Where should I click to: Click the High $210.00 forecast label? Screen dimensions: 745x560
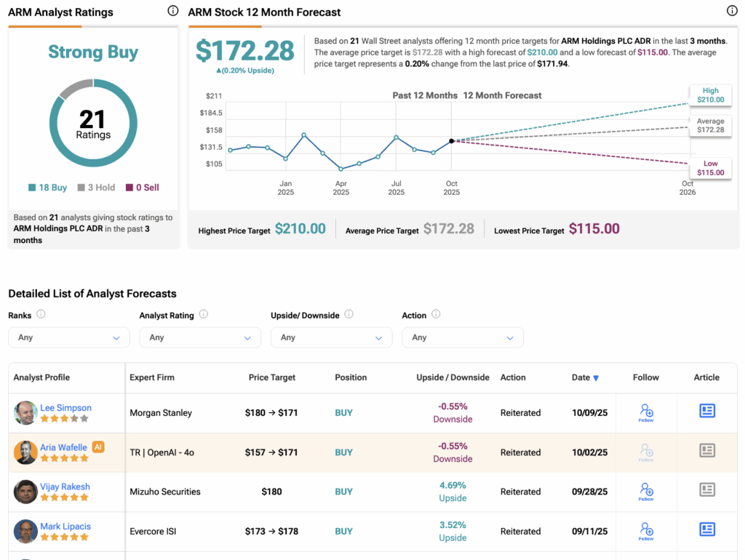710,95
